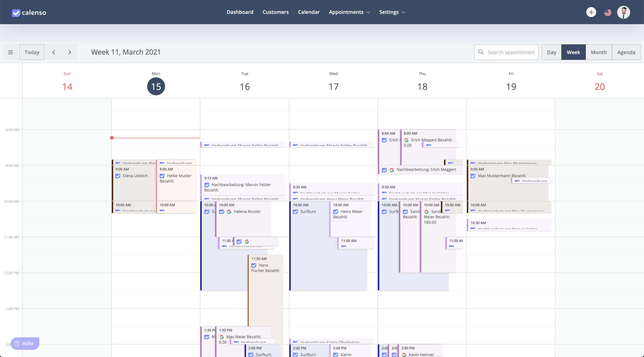Click checkmark icon on Heinz Meier appointment
644x357 pixels.
pos(335,212)
